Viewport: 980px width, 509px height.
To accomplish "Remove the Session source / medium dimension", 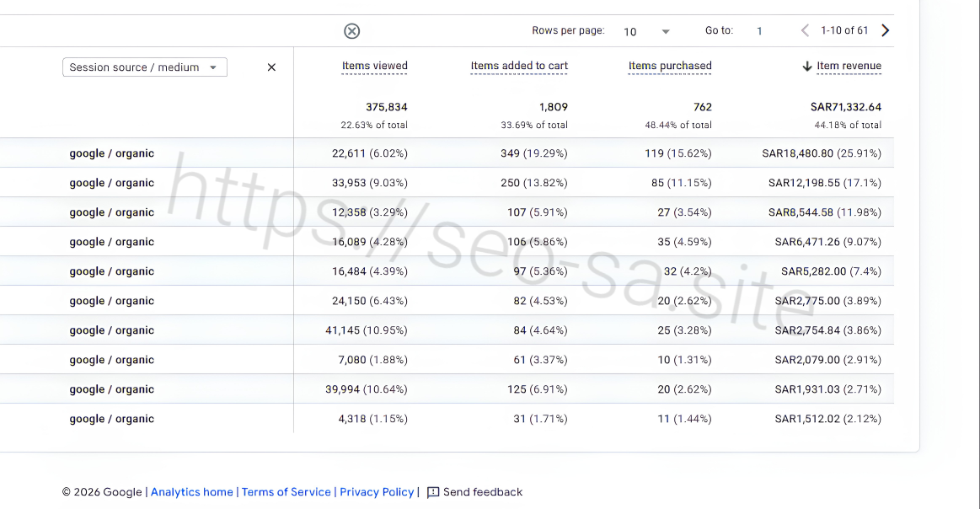I will (x=271, y=67).
